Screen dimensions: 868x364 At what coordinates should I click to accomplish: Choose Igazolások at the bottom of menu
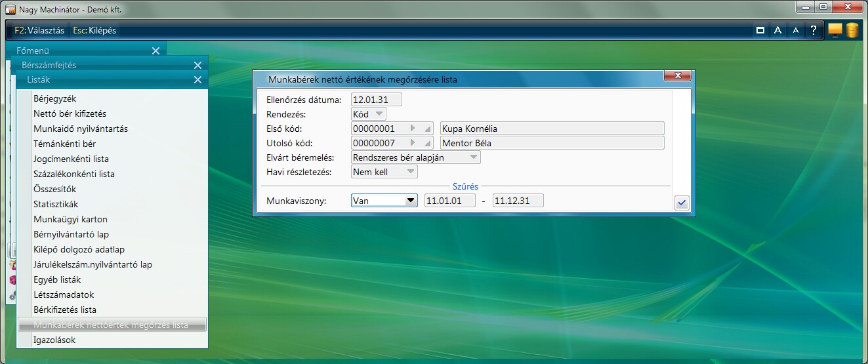54,340
